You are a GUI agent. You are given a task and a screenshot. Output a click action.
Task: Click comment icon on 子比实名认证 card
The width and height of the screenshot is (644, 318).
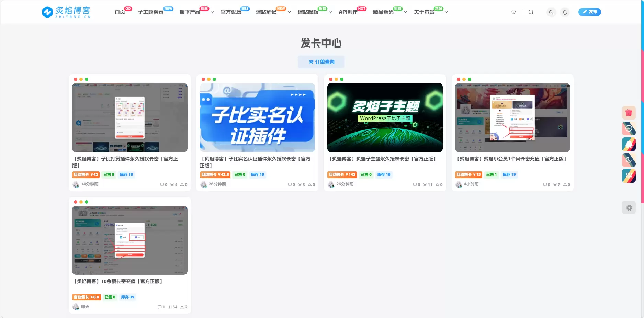pos(290,185)
